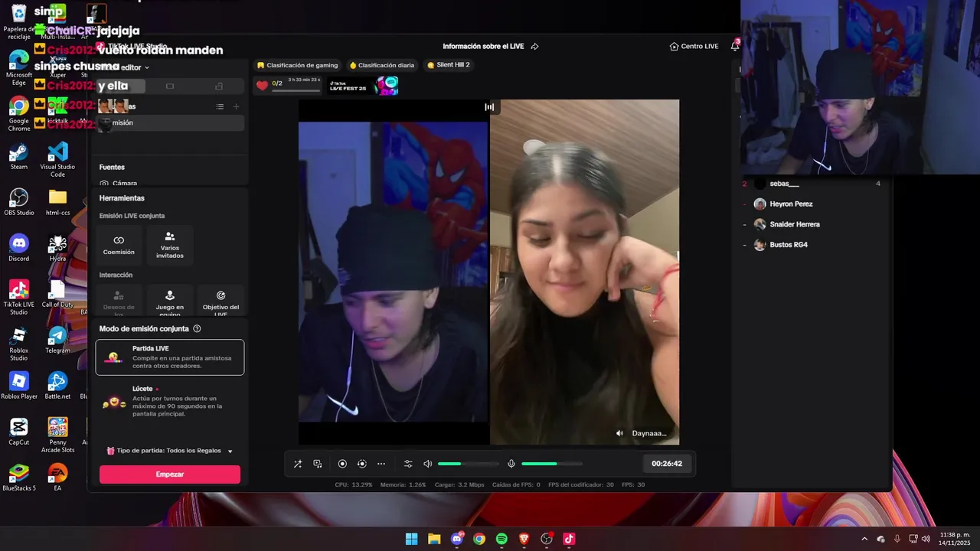The width and height of the screenshot is (980, 551).
Task: Open Deseos de los... tool
Action: coord(119,302)
